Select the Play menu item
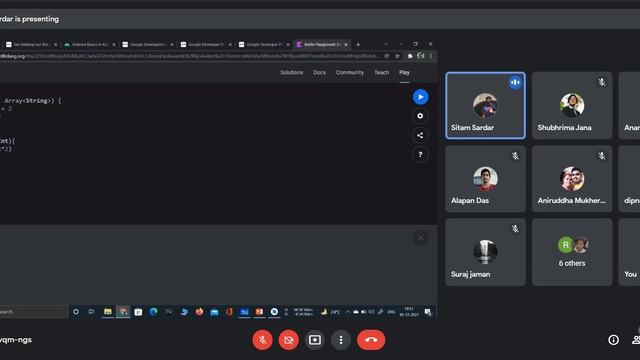The width and height of the screenshot is (640, 360). point(404,73)
